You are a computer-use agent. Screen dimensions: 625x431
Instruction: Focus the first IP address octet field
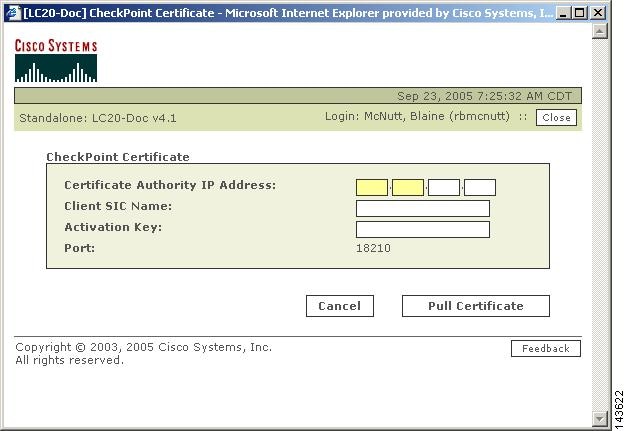pos(371,187)
